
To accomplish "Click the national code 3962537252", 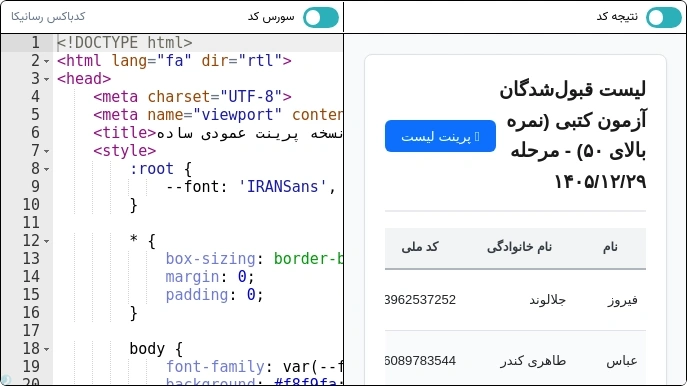I will point(421,300).
